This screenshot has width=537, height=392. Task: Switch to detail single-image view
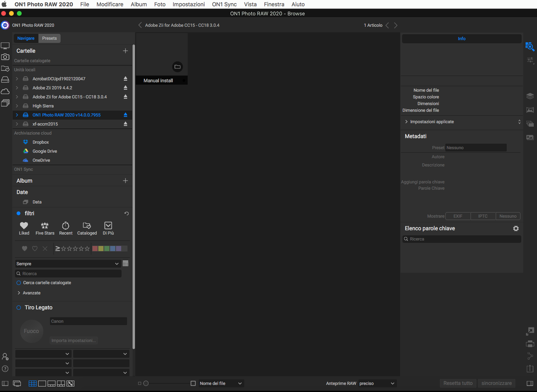42,383
